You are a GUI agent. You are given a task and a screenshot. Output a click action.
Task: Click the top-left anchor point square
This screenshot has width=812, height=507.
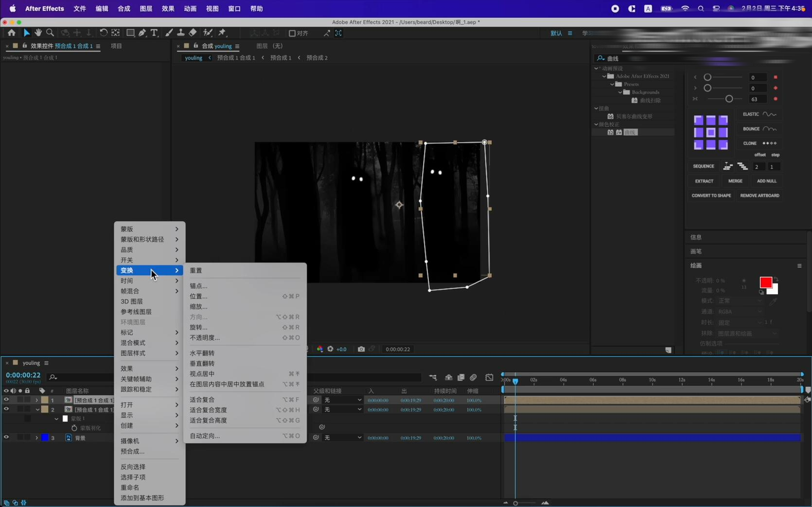[x=698, y=120]
